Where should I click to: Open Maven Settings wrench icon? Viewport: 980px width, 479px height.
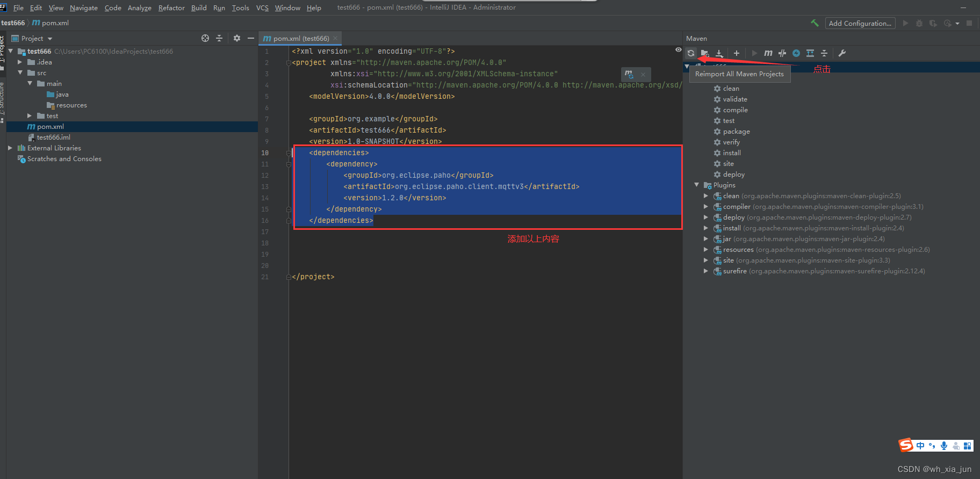click(x=842, y=53)
